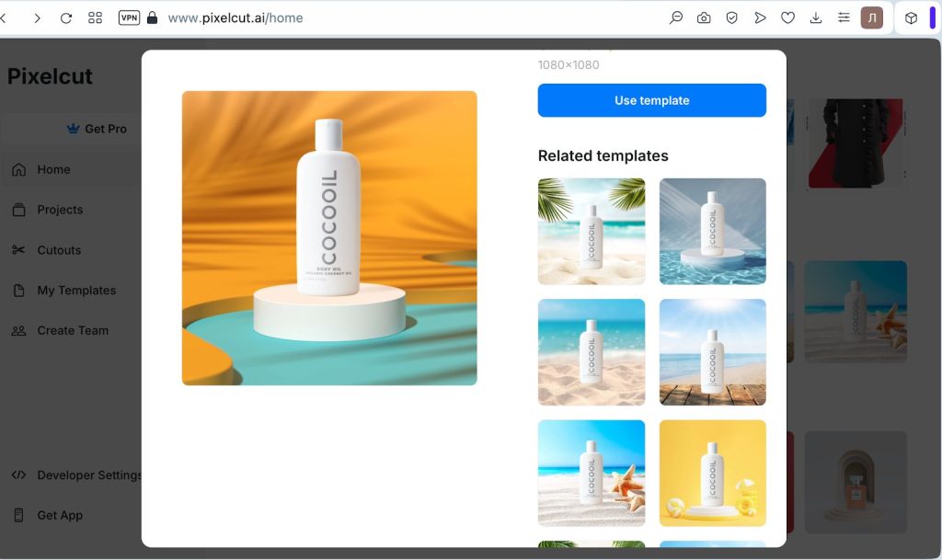942x560 pixels.
Task: Toggle the VPN badge in address bar
Action: [x=129, y=18]
